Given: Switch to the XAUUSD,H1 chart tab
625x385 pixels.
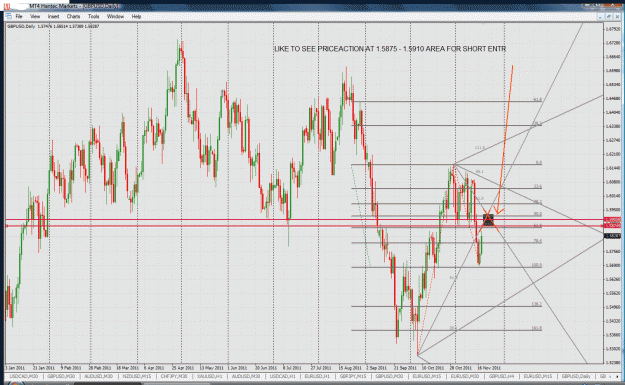Looking at the screenshot, I should [x=210, y=376].
